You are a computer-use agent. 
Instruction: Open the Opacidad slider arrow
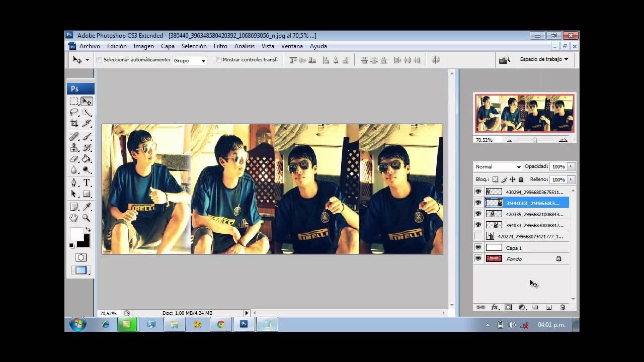571,166
